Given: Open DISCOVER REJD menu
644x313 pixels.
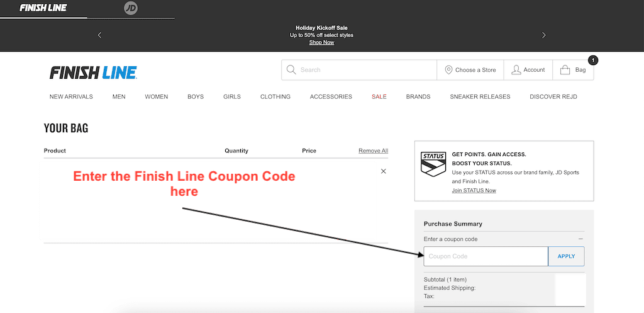Looking at the screenshot, I should [x=553, y=96].
